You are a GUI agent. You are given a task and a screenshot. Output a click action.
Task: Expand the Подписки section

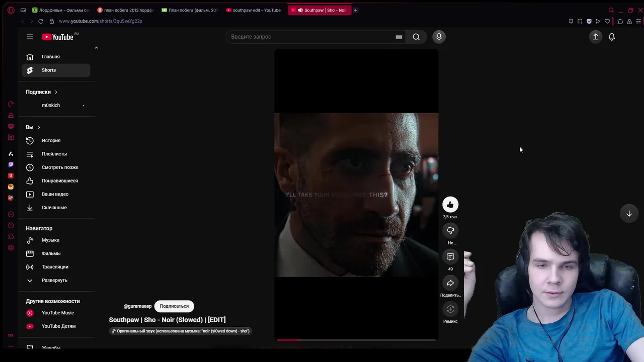pos(42,92)
